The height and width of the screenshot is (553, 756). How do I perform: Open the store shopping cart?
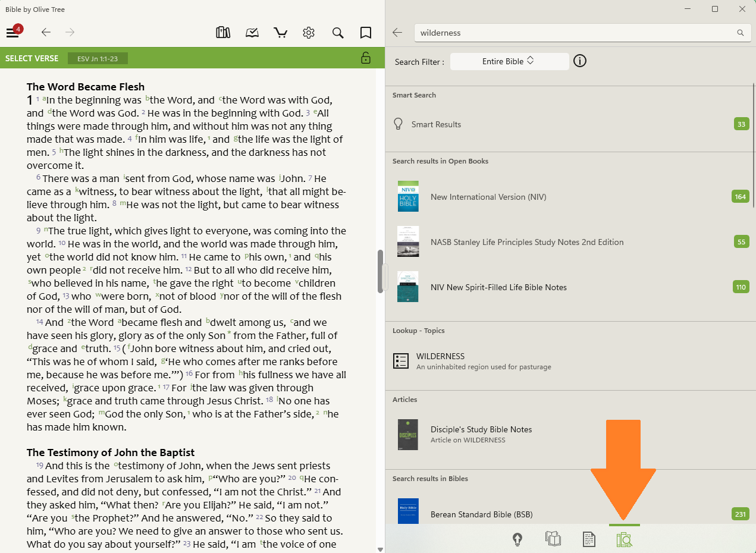tap(280, 33)
